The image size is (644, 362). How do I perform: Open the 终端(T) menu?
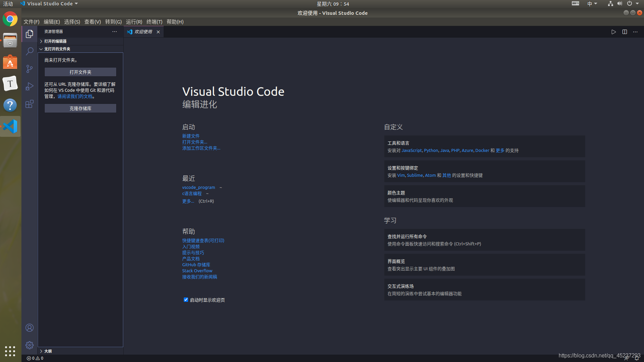pyautogui.click(x=154, y=22)
